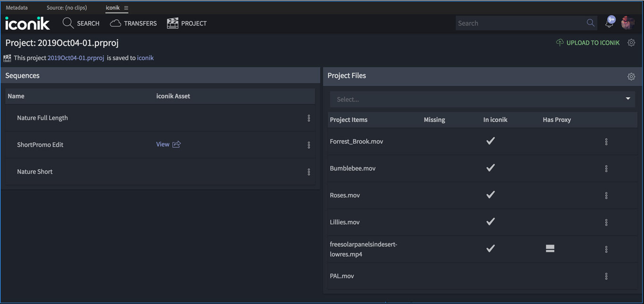Image resolution: width=644 pixels, height=304 pixels.
Task: Click the View link for ShortPromo Edit
Action: click(x=162, y=144)
